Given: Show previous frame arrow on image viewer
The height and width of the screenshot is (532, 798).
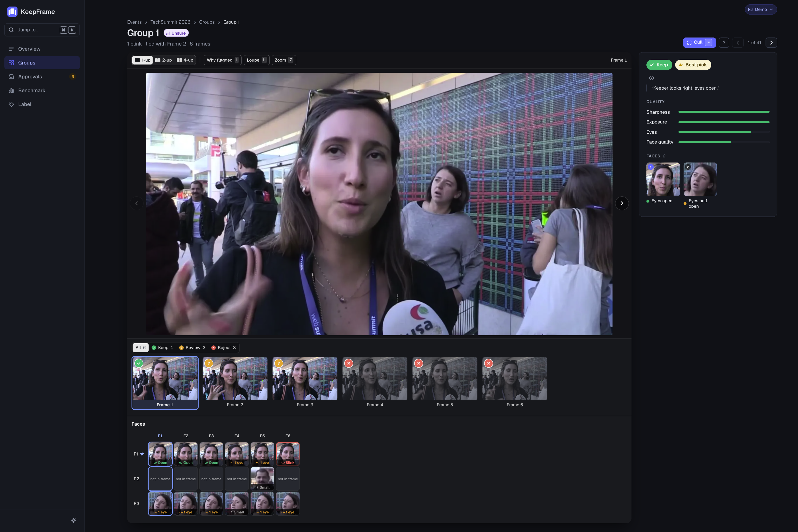Looking at the screenshot, I should pyautogui.click(x=137, y=203).
